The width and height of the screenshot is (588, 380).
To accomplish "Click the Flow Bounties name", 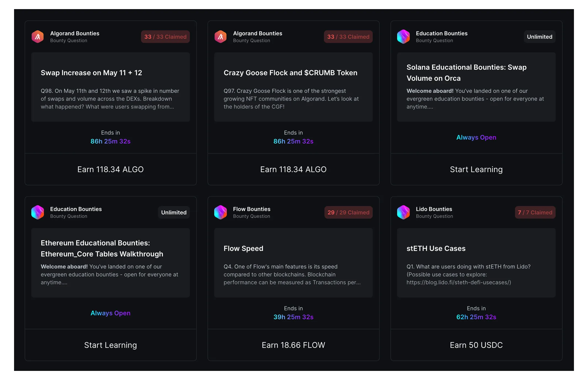I will click(252, 209).
